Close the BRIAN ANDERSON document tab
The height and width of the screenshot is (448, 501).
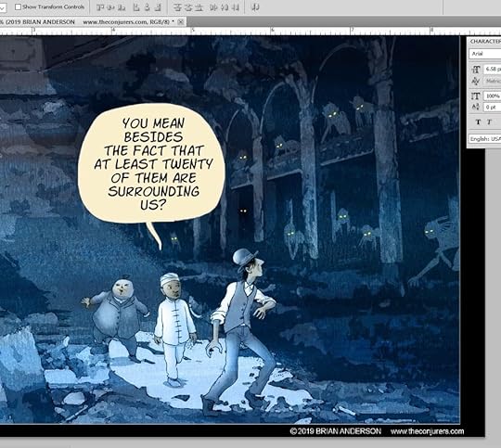tap(181, 21)
